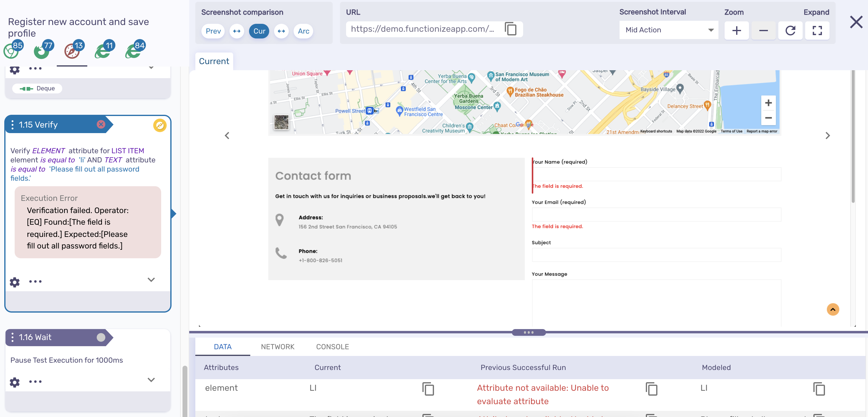Click the 'element' attribute row label
868x417 pixels.
tap(221, 388)
